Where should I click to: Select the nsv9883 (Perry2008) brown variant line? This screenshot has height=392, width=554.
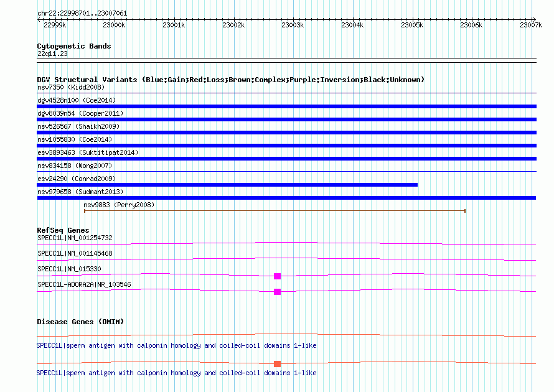[275, 211]
